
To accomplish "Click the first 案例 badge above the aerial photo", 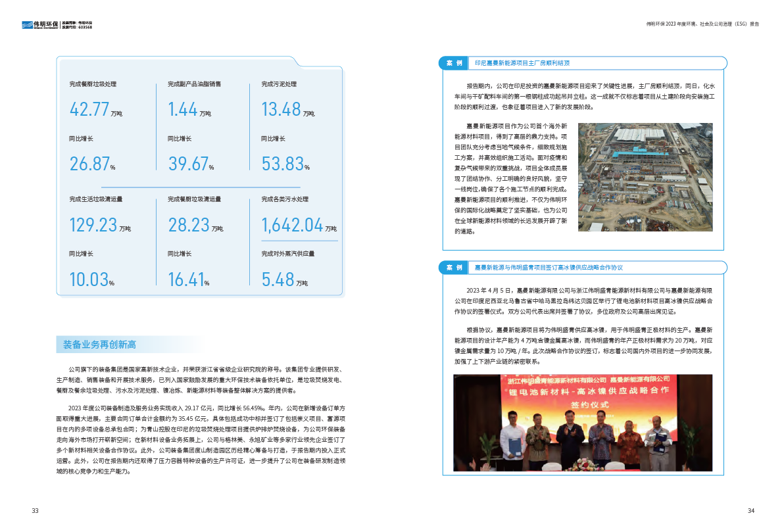I will pyautogui.click(x=453, y=64).
